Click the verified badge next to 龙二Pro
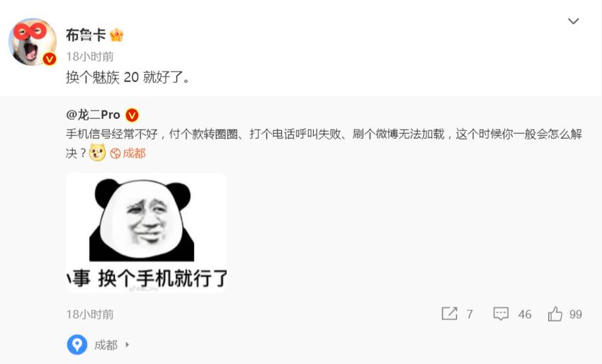Screen dimensions: 602x364 pos(132,115)
